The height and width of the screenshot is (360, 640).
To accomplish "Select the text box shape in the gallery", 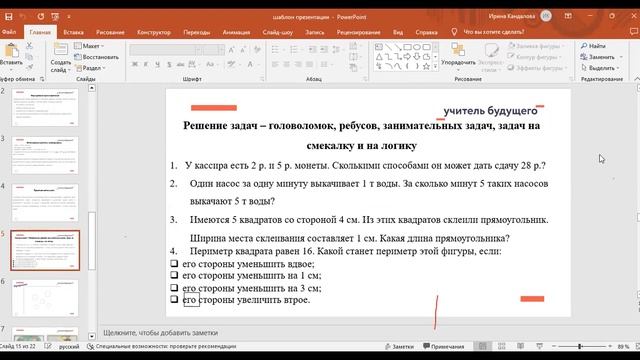I will pyautogui.click(x=379, y=47).
